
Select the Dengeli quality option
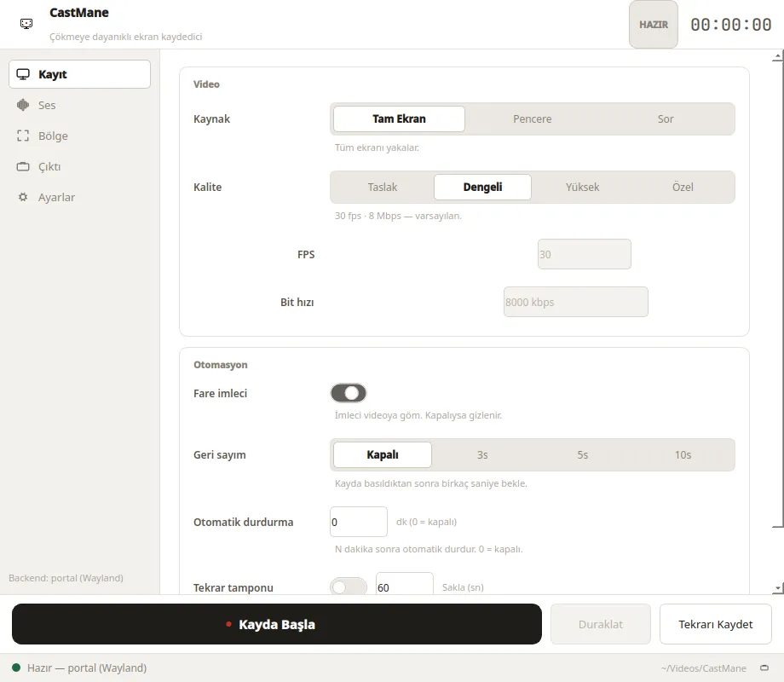482,188
